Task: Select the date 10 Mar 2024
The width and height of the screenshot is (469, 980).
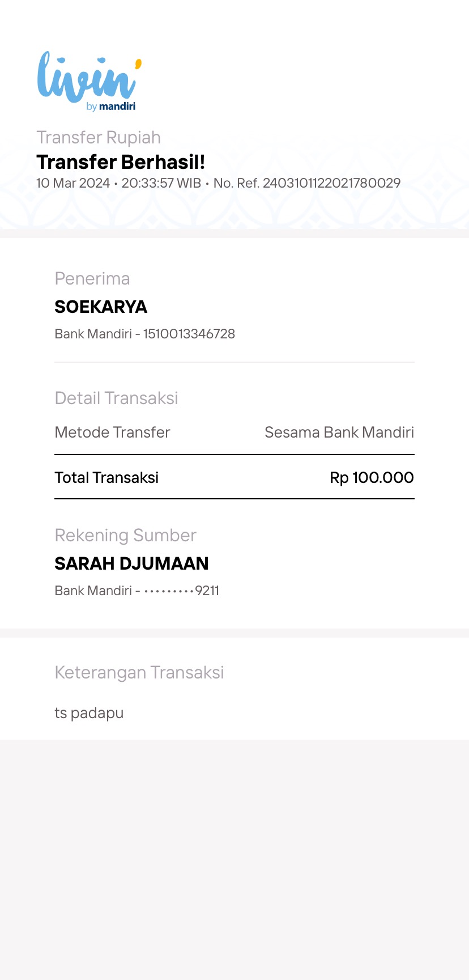Action: tap(73, 183)
